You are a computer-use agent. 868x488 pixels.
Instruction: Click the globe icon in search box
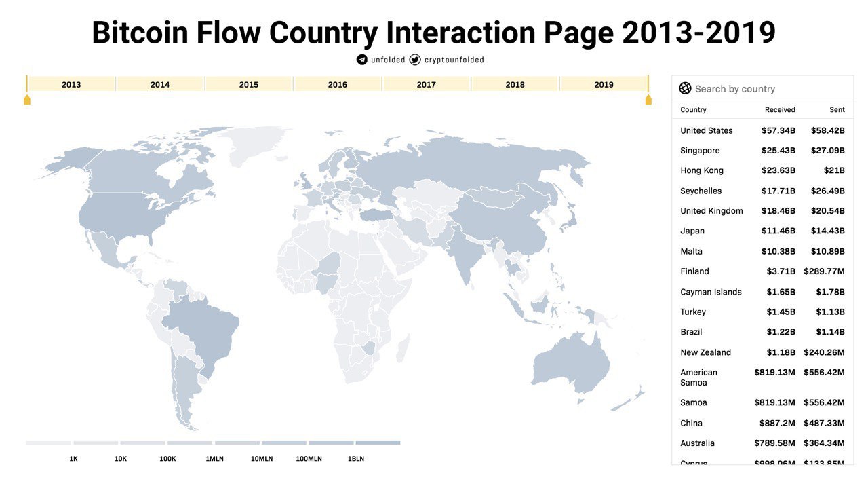[685, 88]
